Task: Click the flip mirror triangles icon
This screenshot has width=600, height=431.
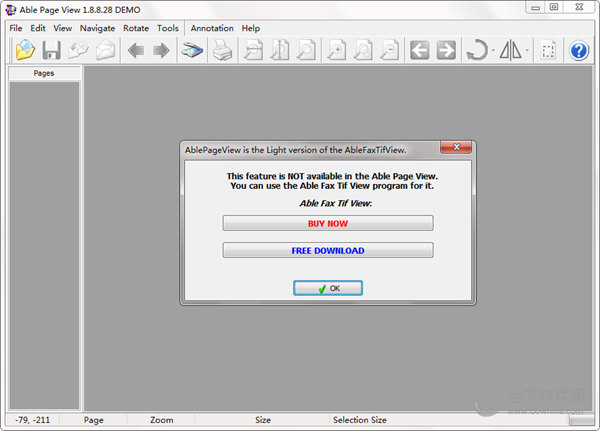Action: 511,50
